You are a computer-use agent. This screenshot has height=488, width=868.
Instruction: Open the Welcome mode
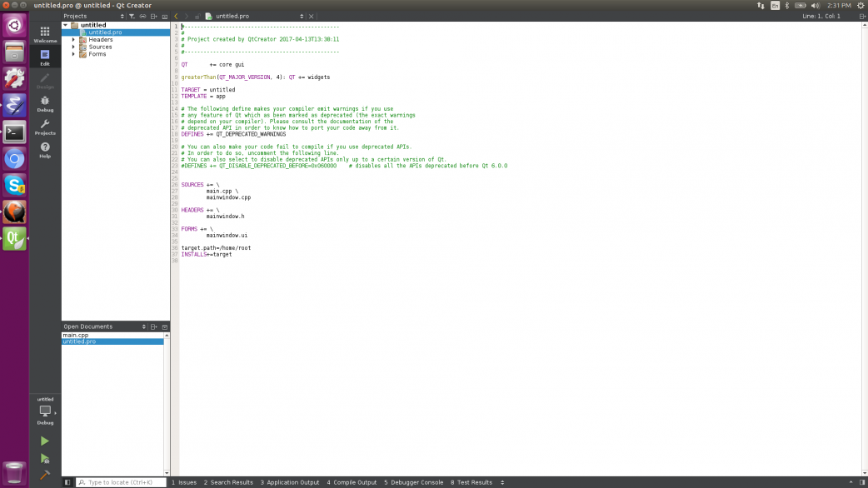point(45,34)
